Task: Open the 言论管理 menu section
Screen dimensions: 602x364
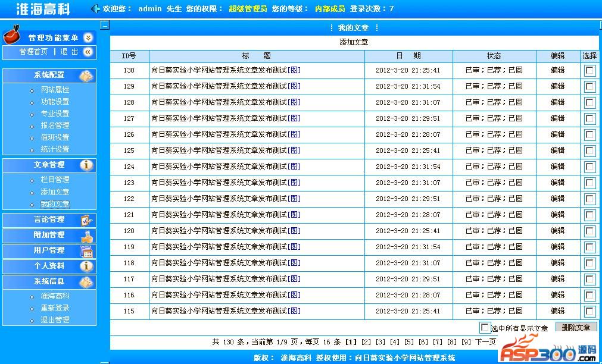Action: pos(49,220)
